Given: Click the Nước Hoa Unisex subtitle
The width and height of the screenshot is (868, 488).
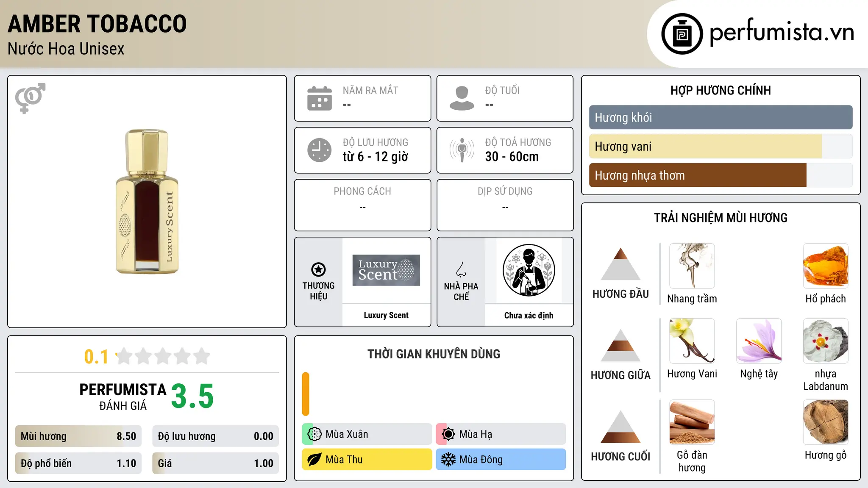Looking at the screenshot, I should pyautogui.click(x=66, y=49).
